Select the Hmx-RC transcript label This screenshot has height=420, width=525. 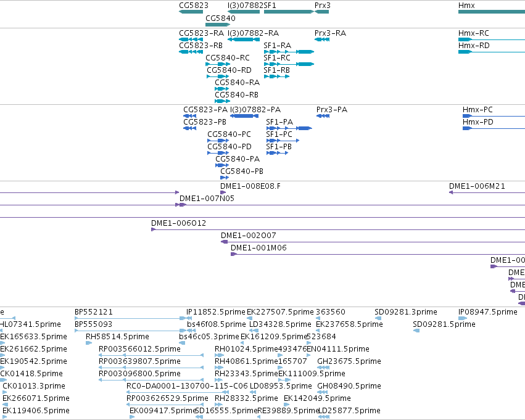473,33
